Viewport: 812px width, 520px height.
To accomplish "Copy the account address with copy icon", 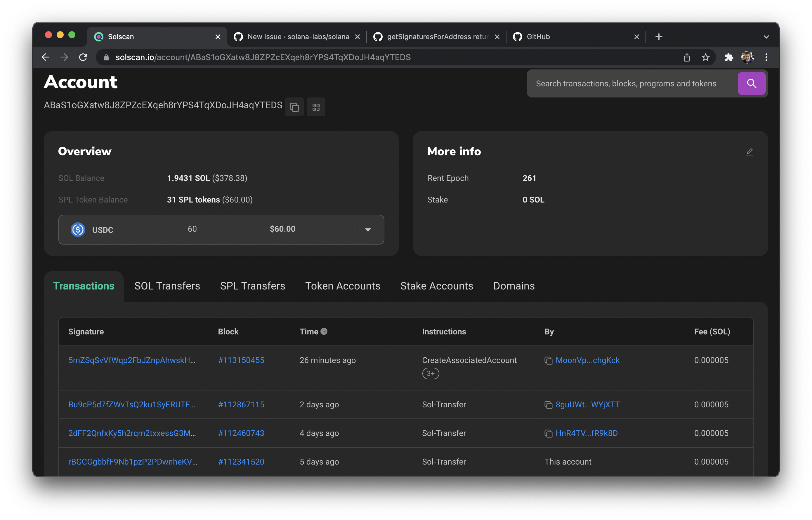I will [294, 107].
